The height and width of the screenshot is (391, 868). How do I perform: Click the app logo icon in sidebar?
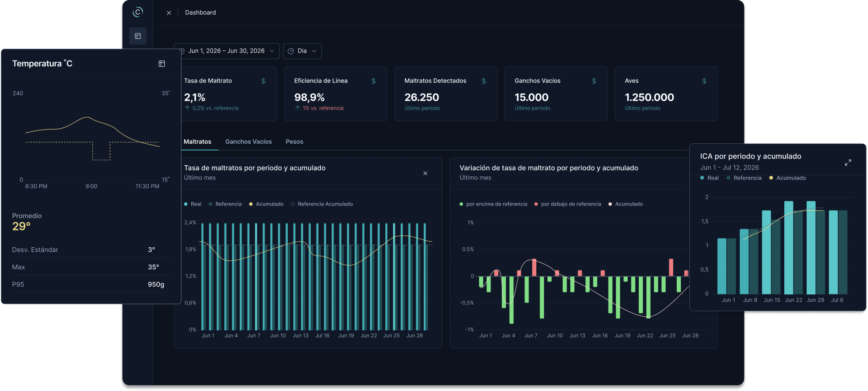pos(138,12)
